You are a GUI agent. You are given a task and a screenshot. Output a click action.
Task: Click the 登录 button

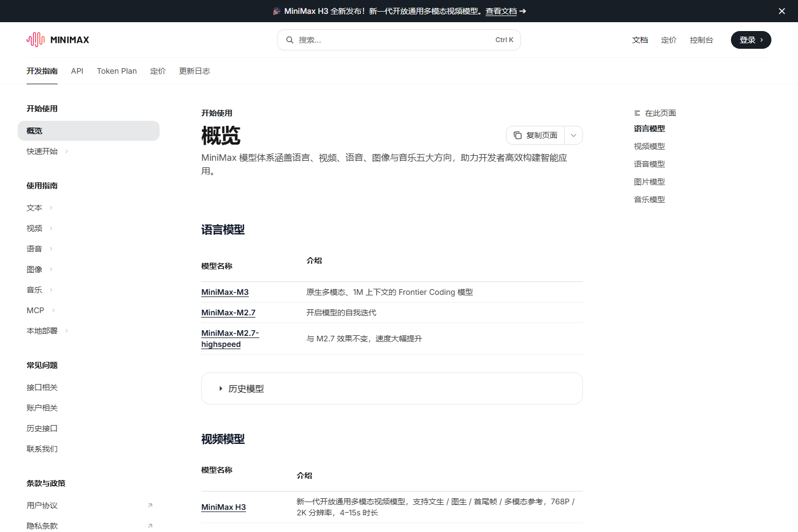[751, 40]
